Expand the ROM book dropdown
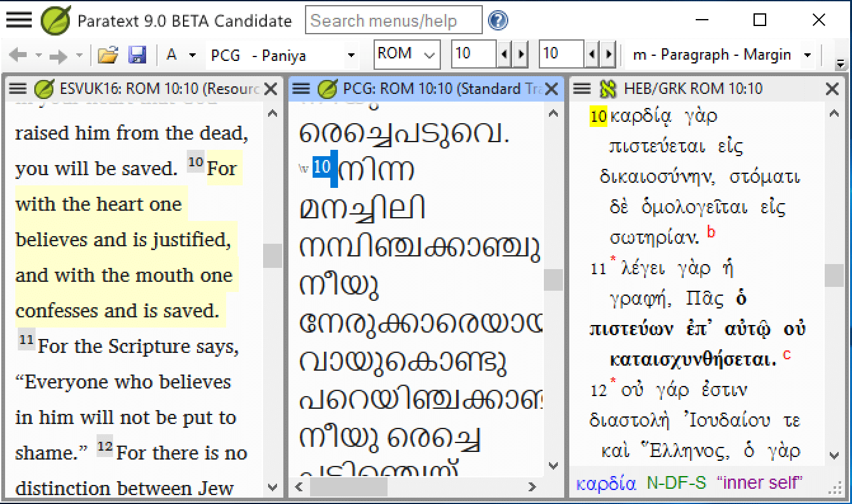 [430, 55]
